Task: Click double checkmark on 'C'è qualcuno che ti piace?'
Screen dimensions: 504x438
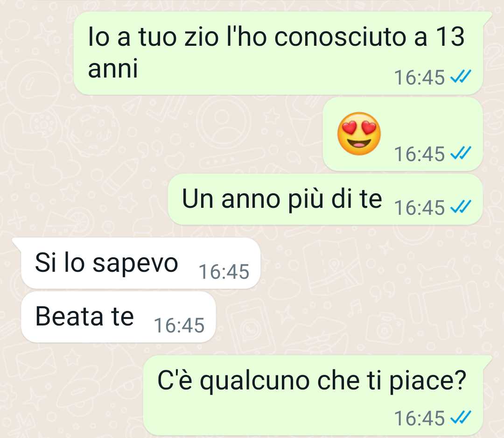Action: (461, 417)
